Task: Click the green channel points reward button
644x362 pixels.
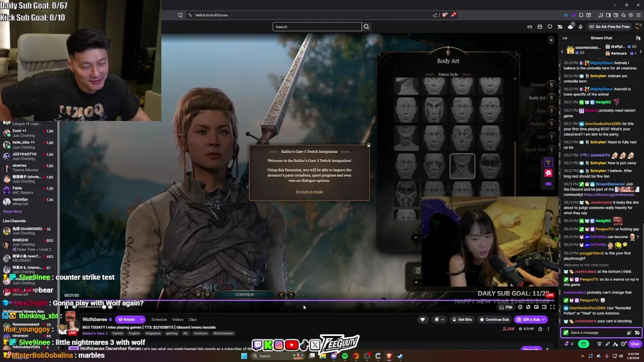Action: (583, 344)
